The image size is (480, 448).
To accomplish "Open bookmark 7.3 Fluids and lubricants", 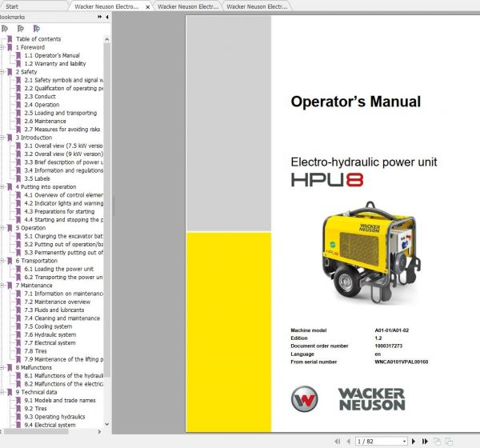I will (54, 310).
